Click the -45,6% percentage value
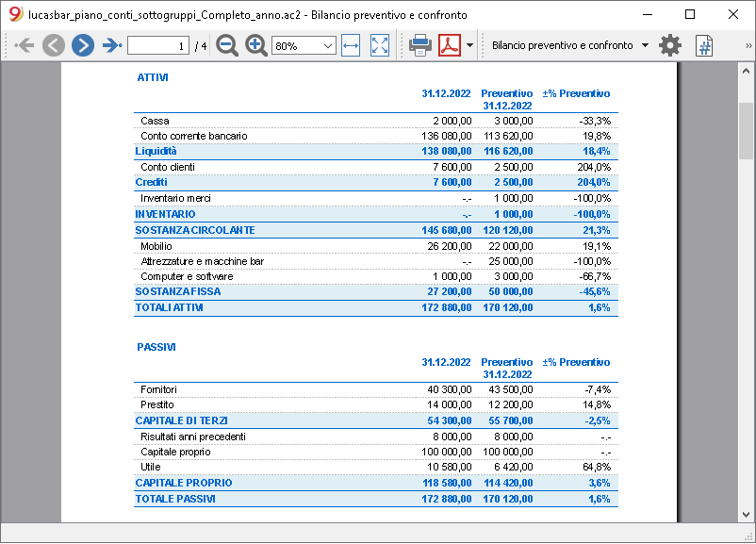This screenshot has width=756, height=544. [595, 291]
